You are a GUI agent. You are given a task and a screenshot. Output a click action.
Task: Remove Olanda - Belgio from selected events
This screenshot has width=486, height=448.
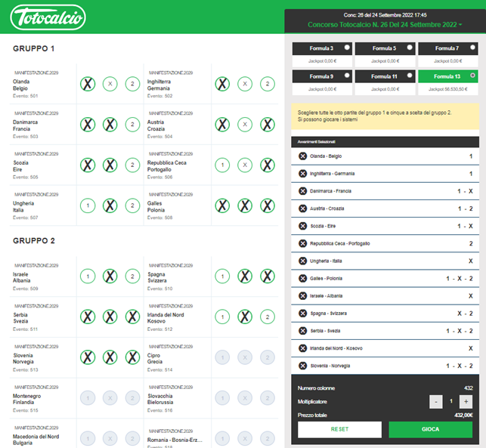[x=302, y=156]
